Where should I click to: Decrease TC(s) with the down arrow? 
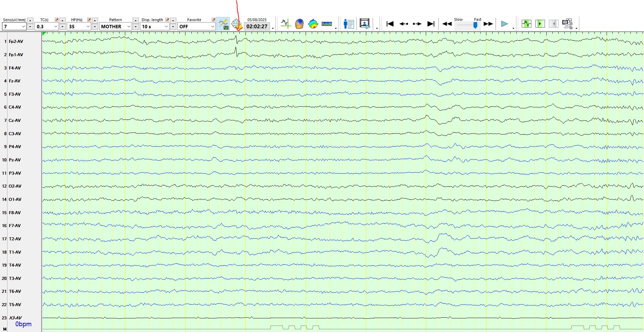tap(63, 27)
